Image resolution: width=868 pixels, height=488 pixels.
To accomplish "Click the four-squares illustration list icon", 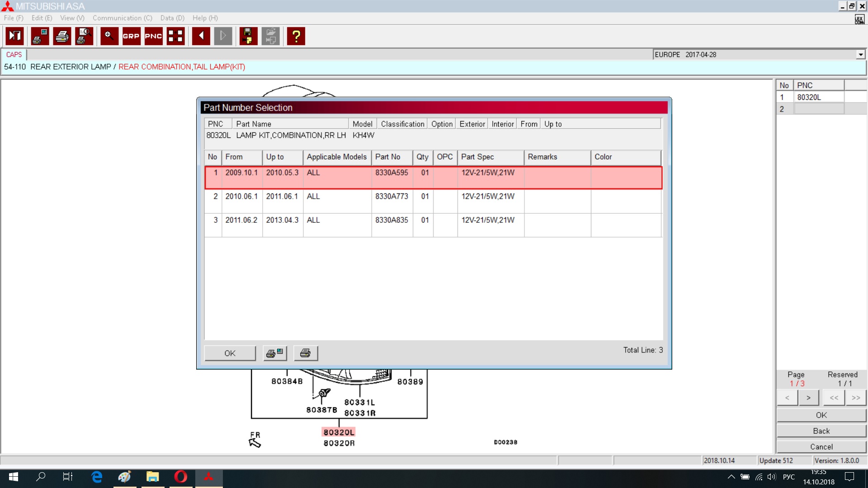I will click(176, 36).
